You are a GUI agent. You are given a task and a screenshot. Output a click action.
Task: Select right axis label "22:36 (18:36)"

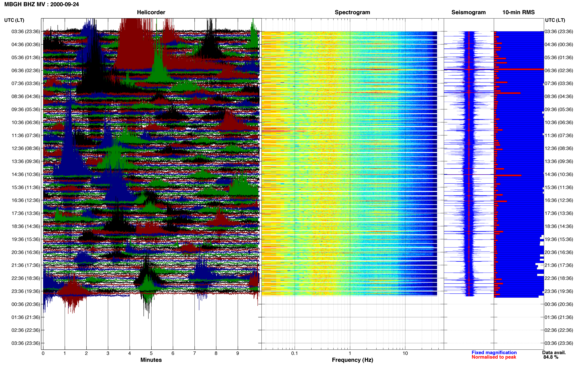(x=559, y=278)
